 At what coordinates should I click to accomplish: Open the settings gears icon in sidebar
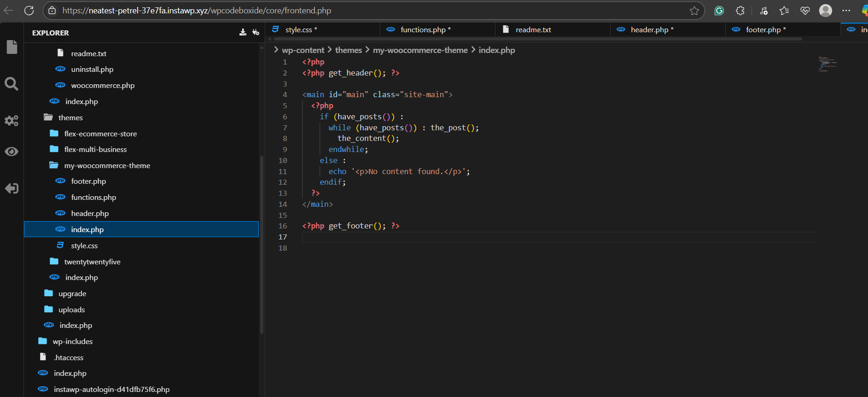[12, 121]
